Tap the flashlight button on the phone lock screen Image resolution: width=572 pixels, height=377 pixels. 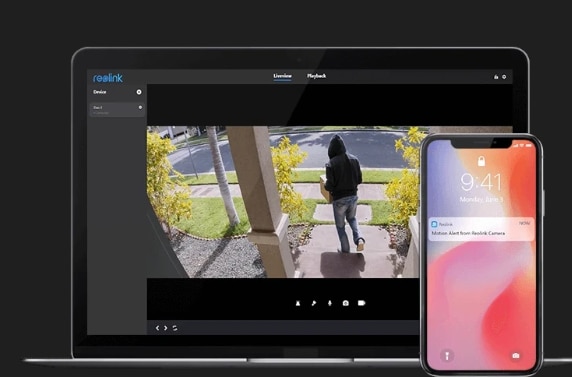447,355
